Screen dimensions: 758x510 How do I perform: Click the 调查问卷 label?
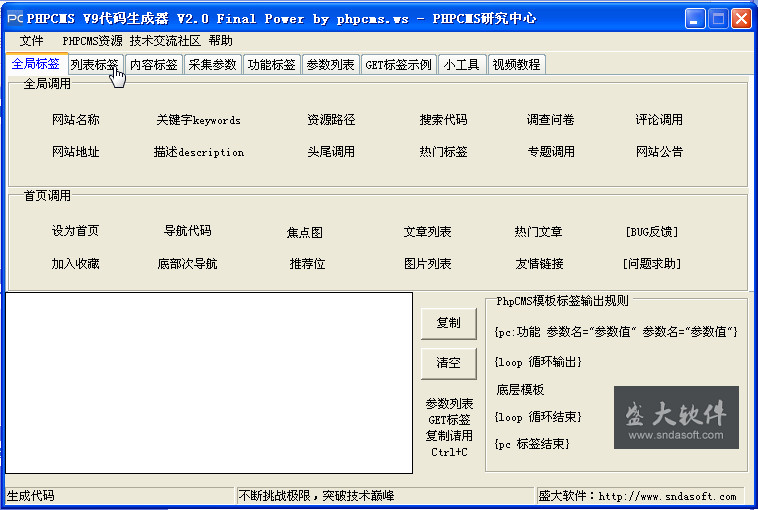click(551, 119)
